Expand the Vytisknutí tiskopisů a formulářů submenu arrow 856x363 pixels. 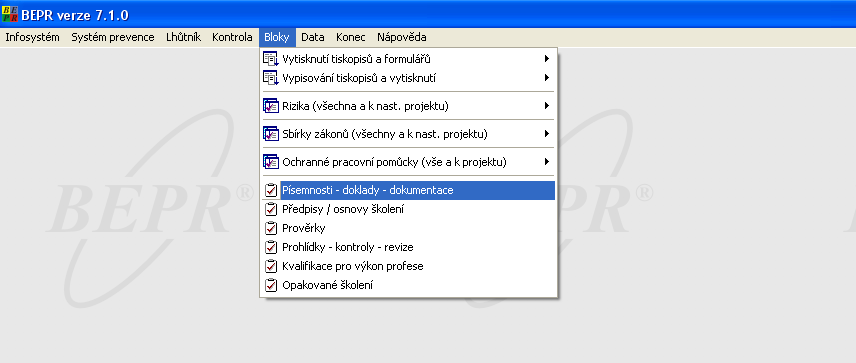coord(546,59)
